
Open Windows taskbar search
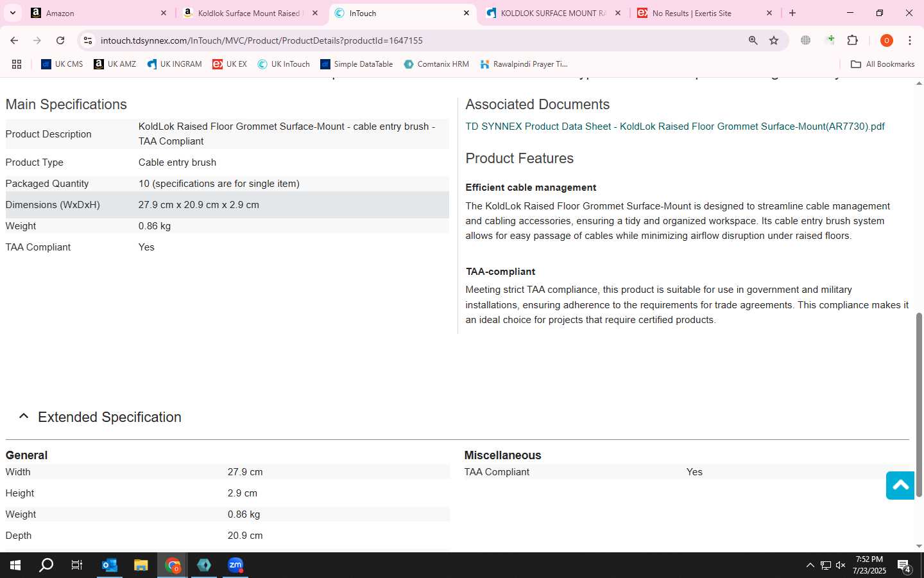point(46,565)
